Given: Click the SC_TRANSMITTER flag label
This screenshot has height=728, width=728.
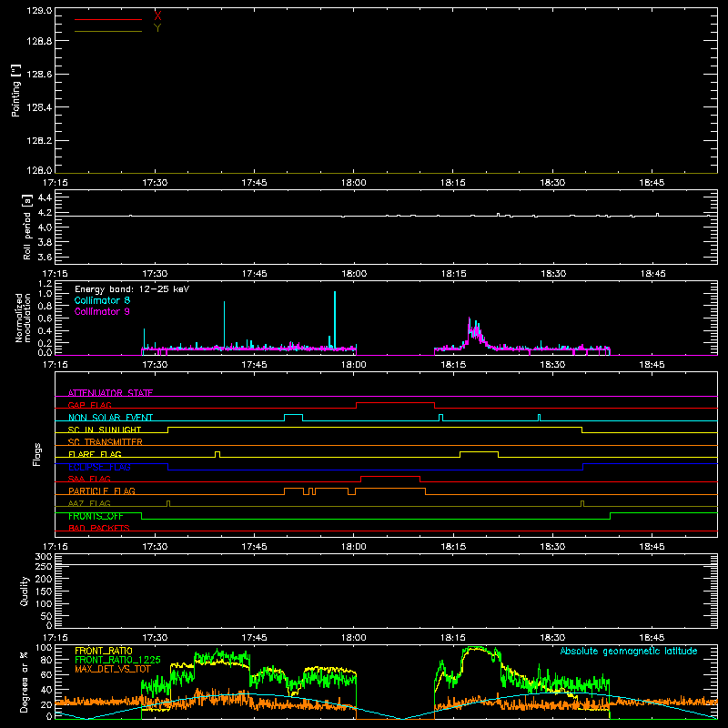Looking at the screenshot, I should pyautogui.click(x=106, y=441).
